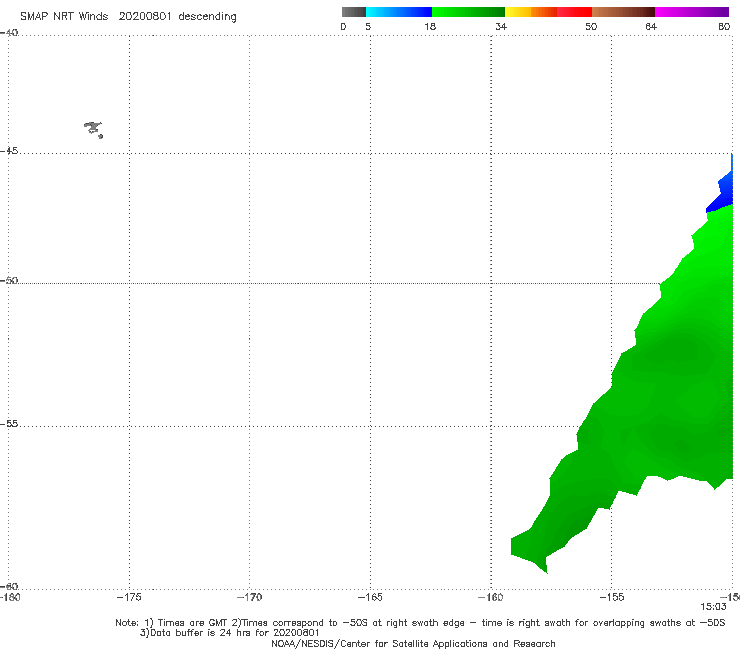
Task: Click the note '3)Data buffer is 24 hrs for 20200801'
Action: point(230,633)
